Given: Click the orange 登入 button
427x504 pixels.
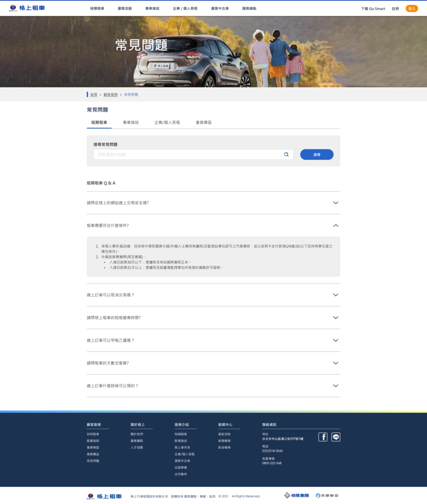Looking at the screenshot, I should tap(411, 8).
